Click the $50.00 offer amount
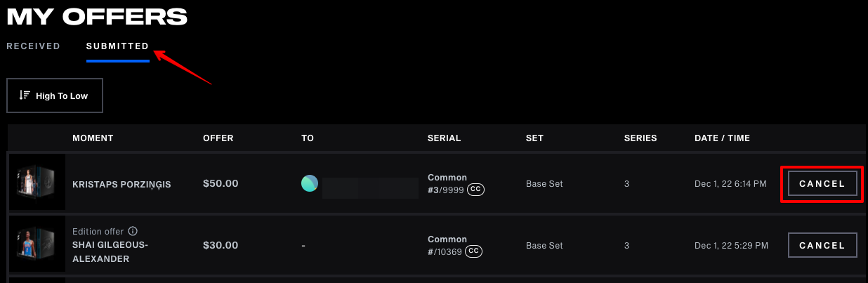Image resolution: width=868 pixels, height=283 pixels. coord(221,184)
